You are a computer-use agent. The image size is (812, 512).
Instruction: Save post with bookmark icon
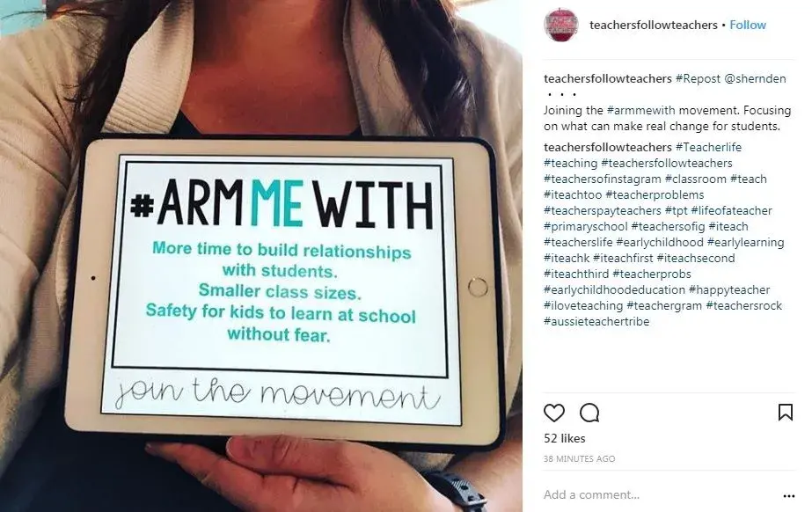click(x=785, y=412)
